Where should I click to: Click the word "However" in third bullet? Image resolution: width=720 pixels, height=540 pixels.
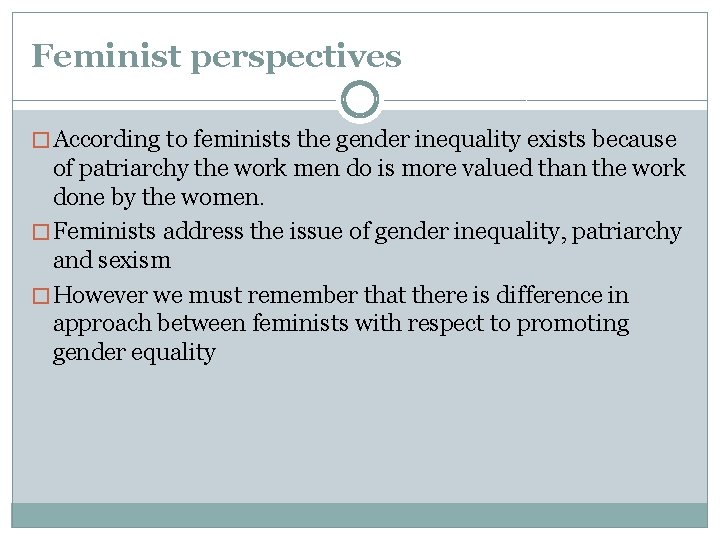(x=100, y=295)
